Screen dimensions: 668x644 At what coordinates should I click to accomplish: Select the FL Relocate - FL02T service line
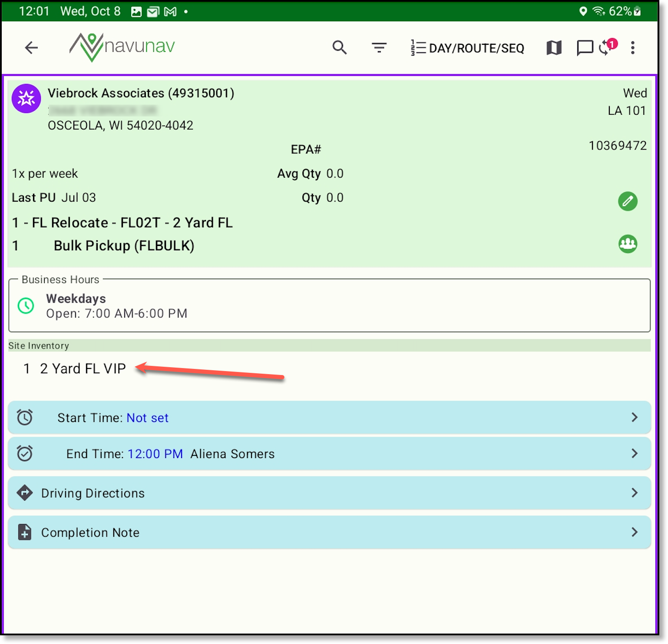pyautogui.click(x=122, y=222)
